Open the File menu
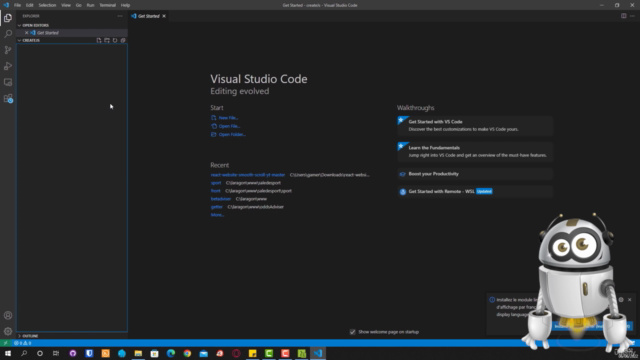 tap(17, 5)
